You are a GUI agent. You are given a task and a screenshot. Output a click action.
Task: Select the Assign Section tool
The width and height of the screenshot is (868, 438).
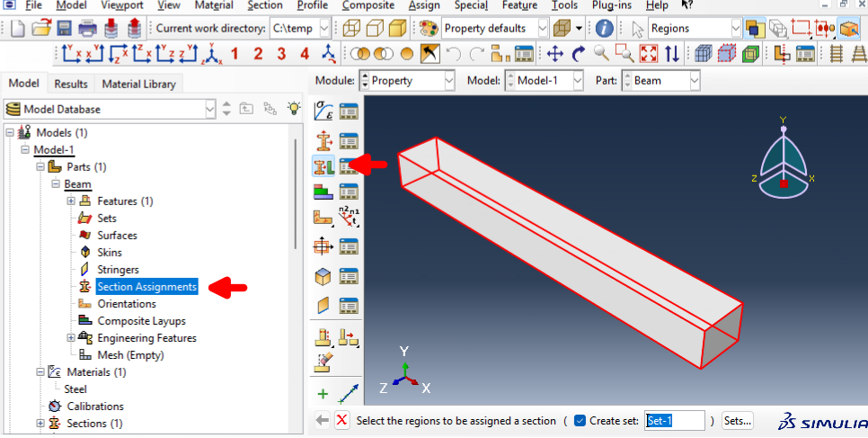(323, 165)
